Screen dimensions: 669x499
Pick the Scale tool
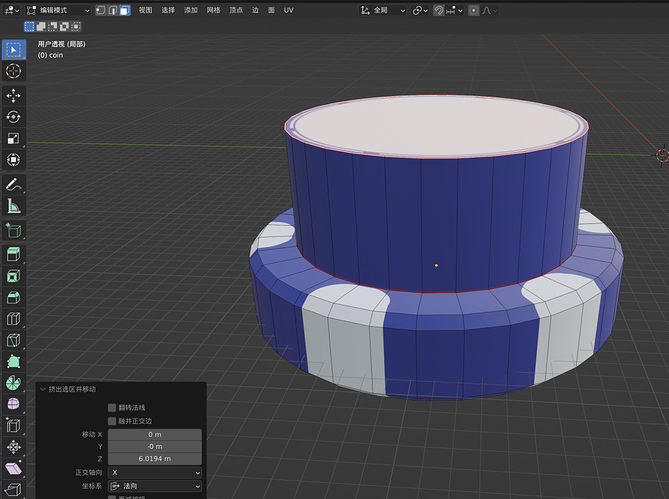click(x=13, y=139)
